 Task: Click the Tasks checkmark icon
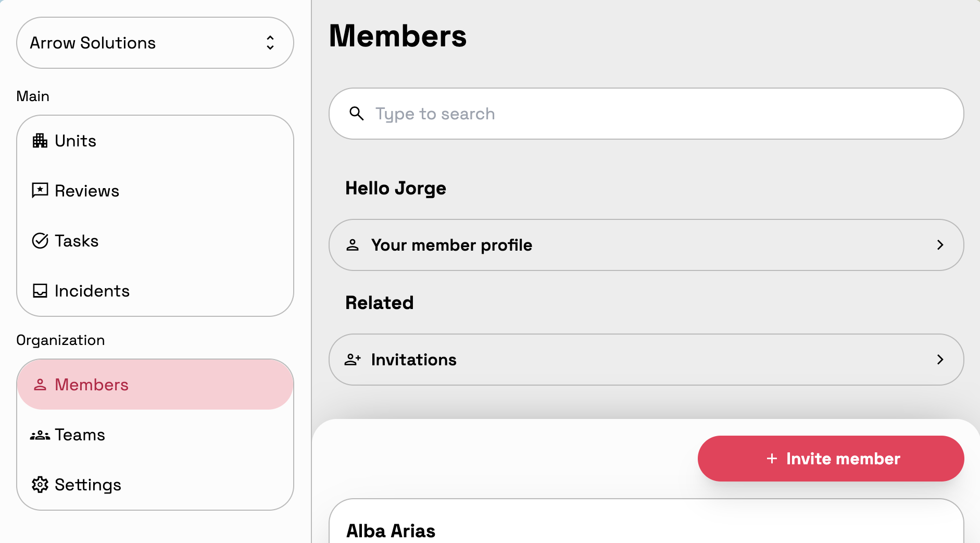[x=40, y=241]
